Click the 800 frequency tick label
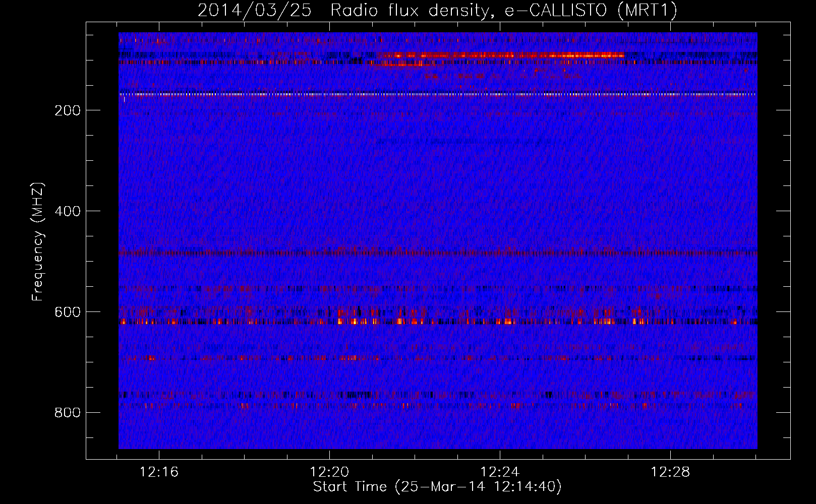 (68, 413)
